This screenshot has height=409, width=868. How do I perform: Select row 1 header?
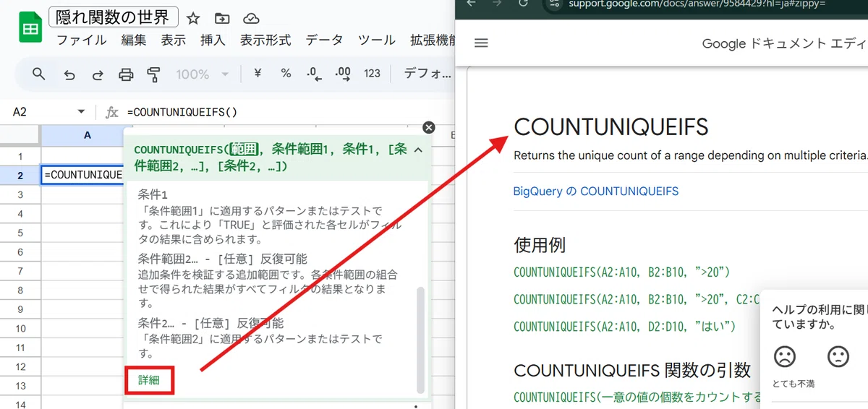[20, 156]
